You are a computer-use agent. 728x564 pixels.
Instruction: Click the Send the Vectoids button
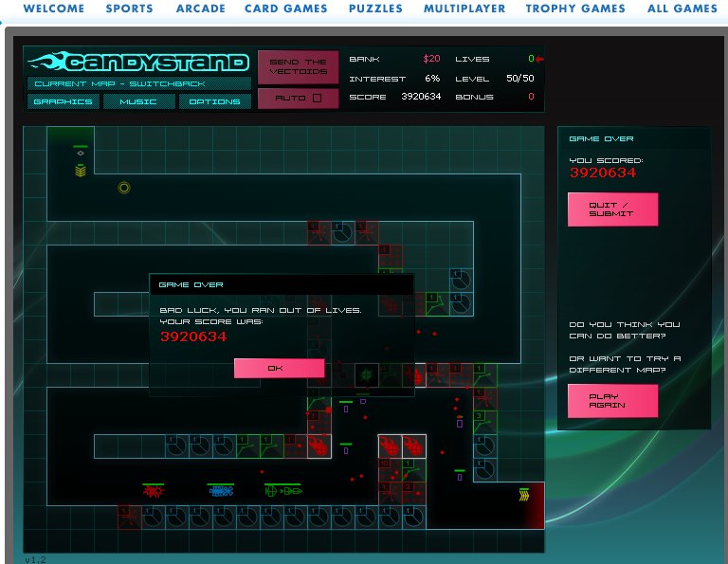coord(298,67)
